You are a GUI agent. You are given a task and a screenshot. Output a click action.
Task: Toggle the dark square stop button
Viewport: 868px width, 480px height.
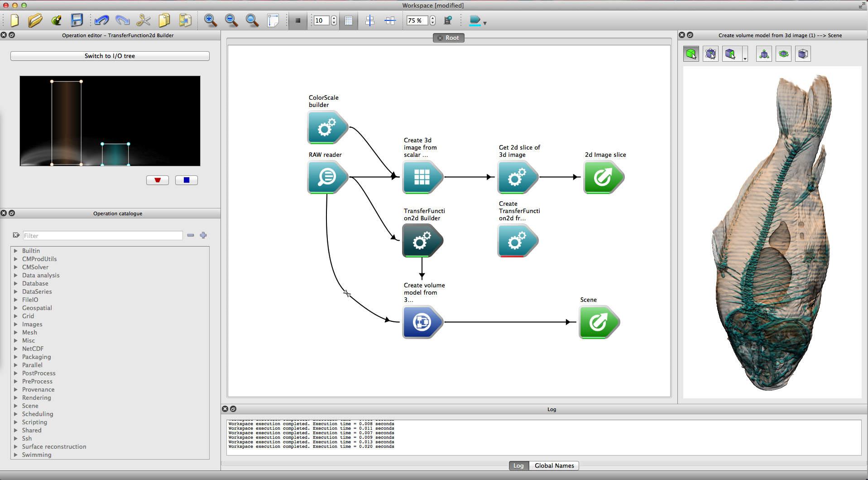click(x=297, y=20)
